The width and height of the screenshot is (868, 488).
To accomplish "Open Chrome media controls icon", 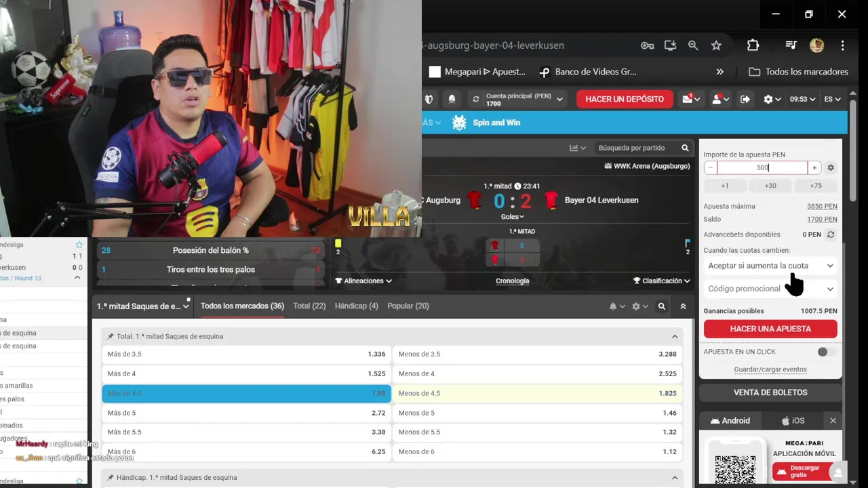I will [x=791, y=45].
